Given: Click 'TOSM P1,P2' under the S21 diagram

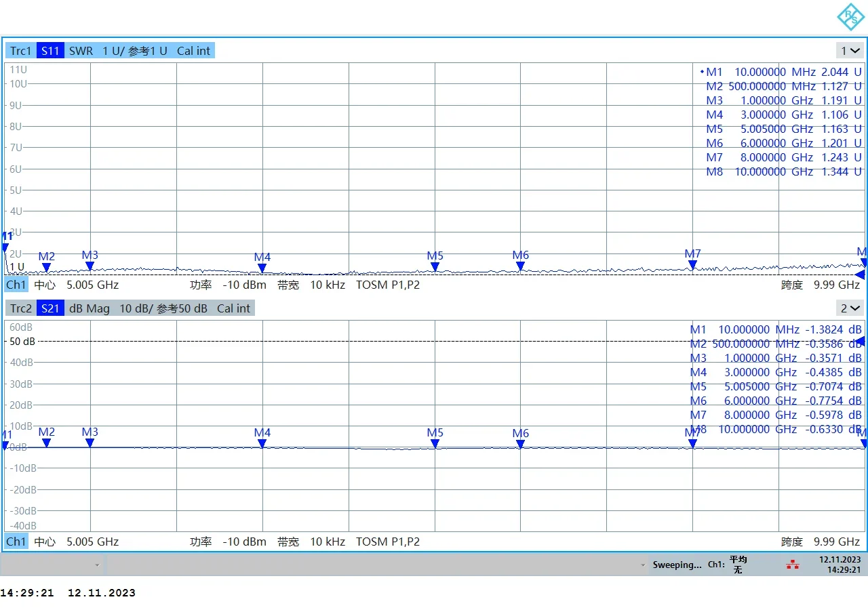Looking at the screenshot, I should pos(388,542).
